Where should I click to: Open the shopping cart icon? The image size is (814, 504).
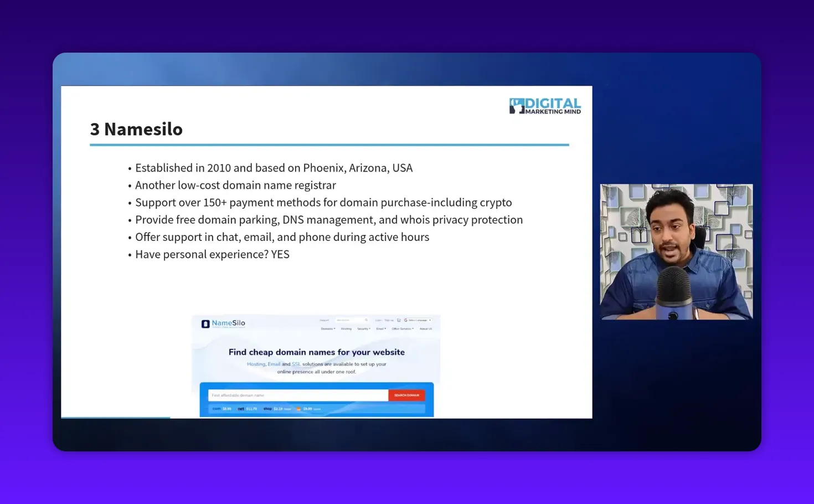click(x=399, y=320)
